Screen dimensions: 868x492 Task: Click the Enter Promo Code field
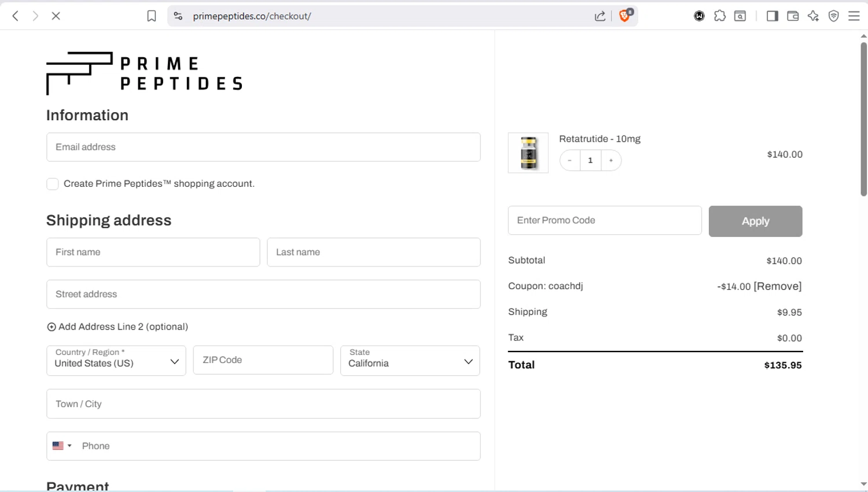click(605, 220)
